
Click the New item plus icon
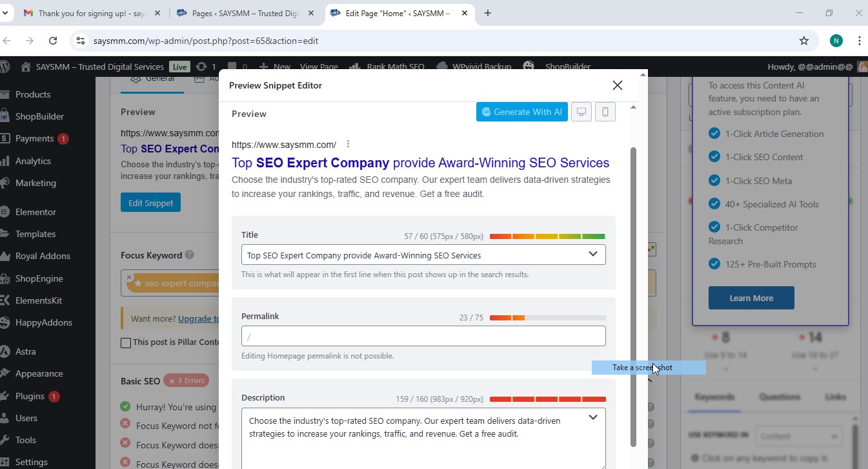[x=265, y=67]
